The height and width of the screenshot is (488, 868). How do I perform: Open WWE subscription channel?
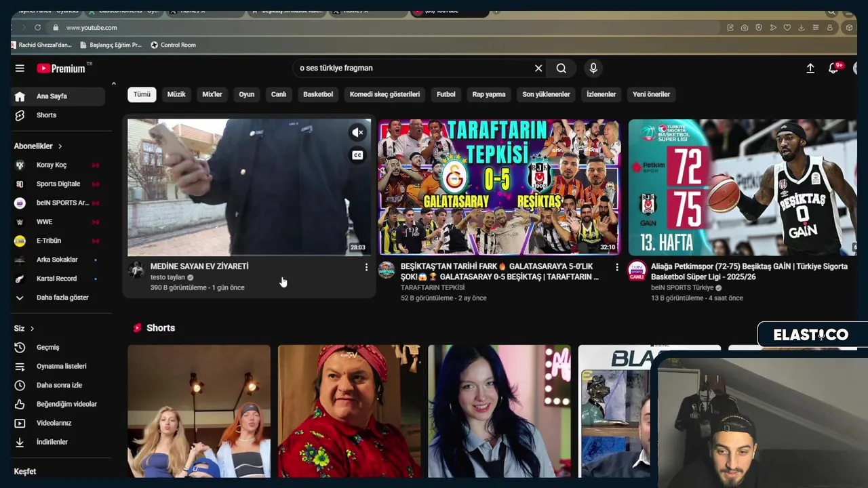click(58, 222)
